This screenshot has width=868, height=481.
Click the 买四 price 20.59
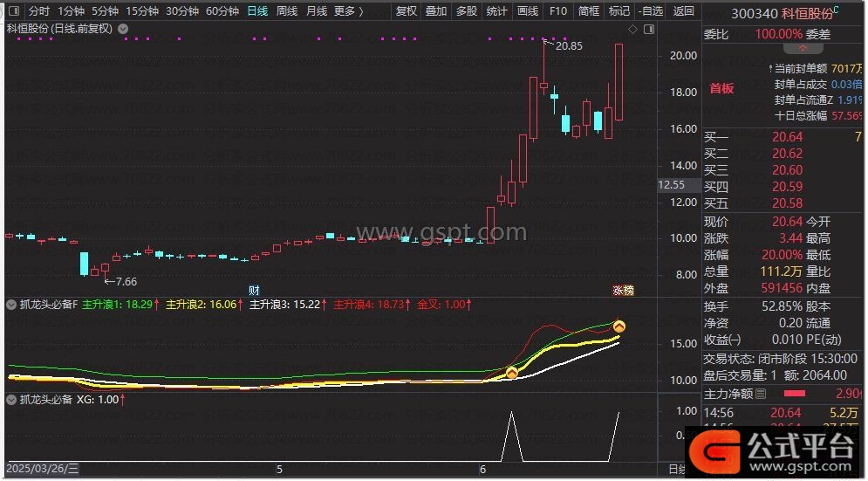tap(787, 187)
